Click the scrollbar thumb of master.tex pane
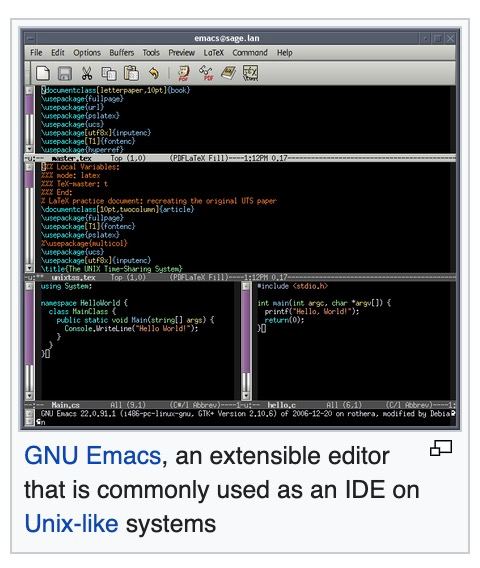The width and height of the screenshot is (480, 568). click(x=29, y=105)
